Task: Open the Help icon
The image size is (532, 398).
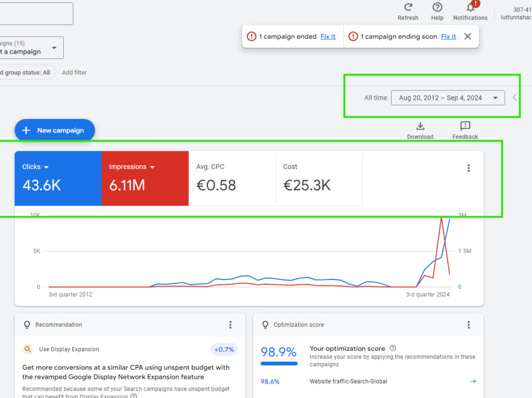Action: 437,7
